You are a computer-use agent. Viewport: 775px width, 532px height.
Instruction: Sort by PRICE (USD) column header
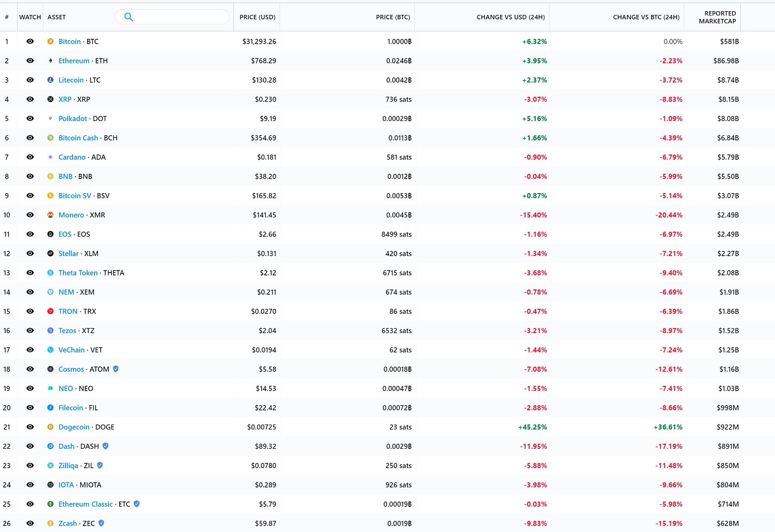257,17
